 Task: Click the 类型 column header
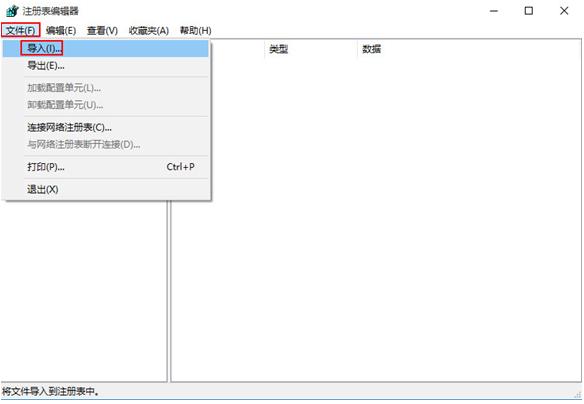click(x=279, y=49)
